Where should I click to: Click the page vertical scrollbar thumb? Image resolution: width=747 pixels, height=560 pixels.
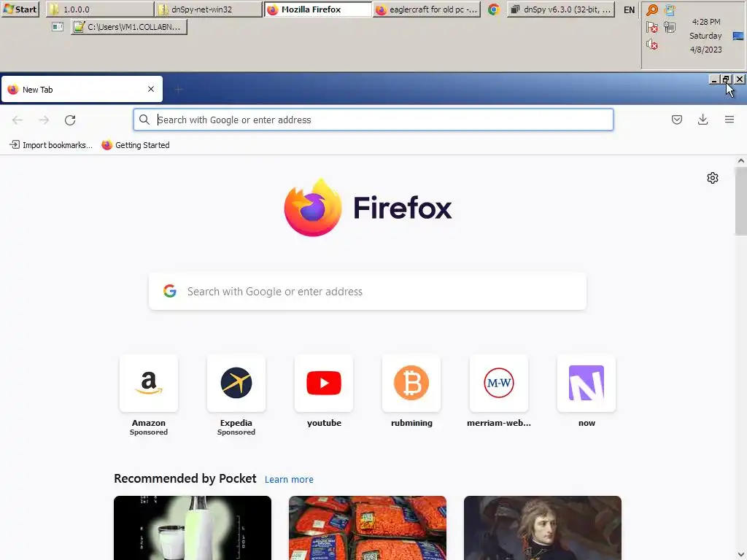click(x=741, y=201)
